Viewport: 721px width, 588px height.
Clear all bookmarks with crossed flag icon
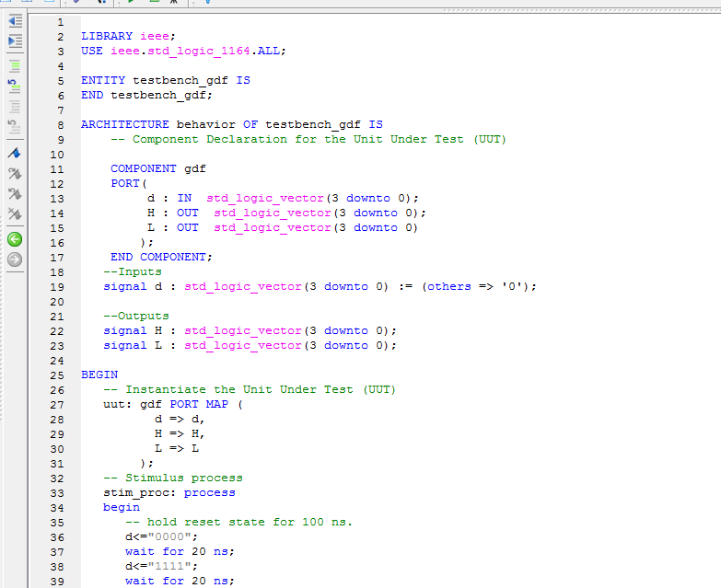tap(15, 213)
